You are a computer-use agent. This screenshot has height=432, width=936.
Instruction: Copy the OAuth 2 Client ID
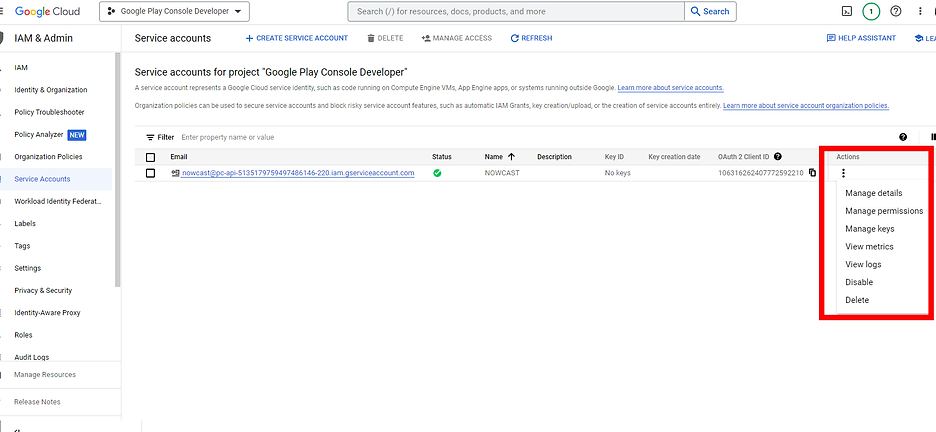click(812, 173)
